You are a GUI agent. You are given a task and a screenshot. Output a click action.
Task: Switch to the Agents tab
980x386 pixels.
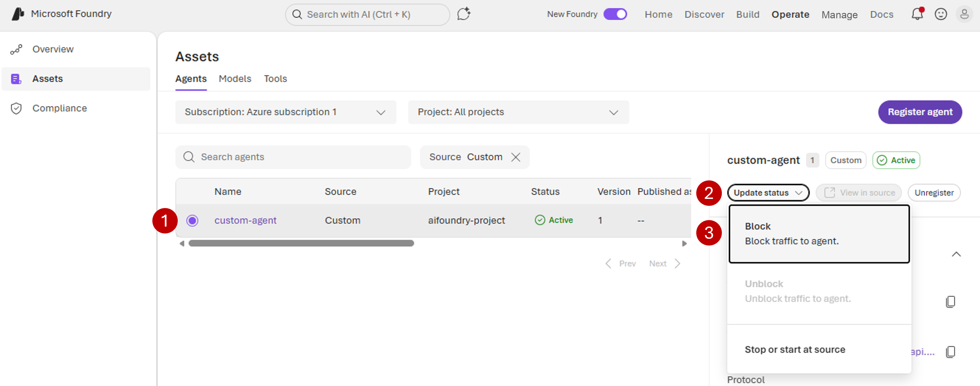tap(191, 79)
